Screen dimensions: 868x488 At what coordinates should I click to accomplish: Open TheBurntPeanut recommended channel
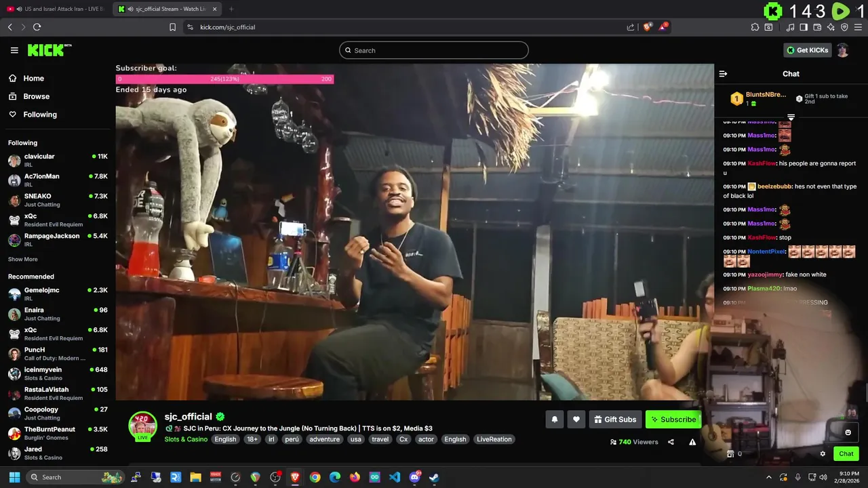tap(58, 433)
